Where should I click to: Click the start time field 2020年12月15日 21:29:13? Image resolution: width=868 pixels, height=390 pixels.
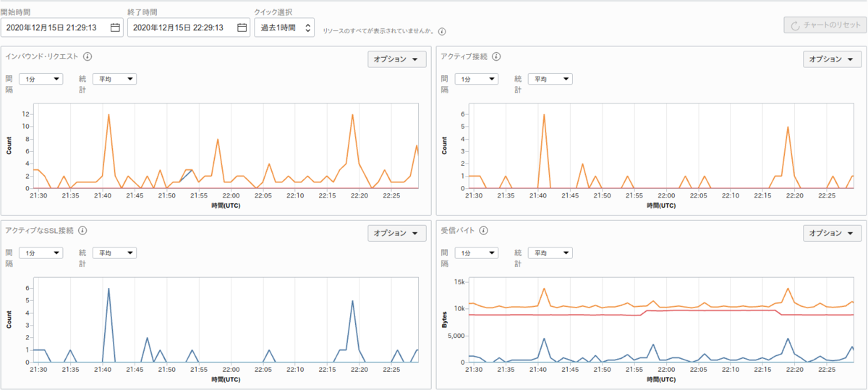(x=62, y=27)
